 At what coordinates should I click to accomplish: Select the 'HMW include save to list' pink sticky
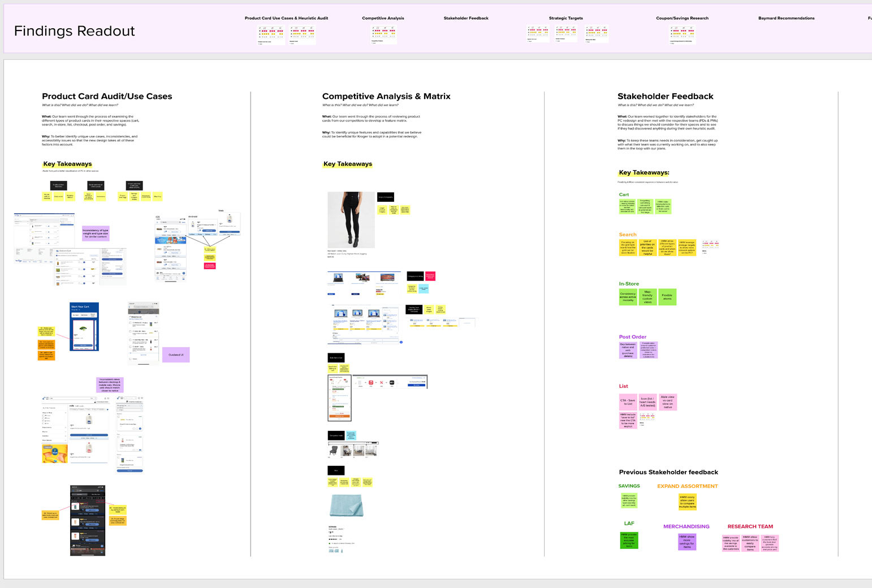click(628, 421)
